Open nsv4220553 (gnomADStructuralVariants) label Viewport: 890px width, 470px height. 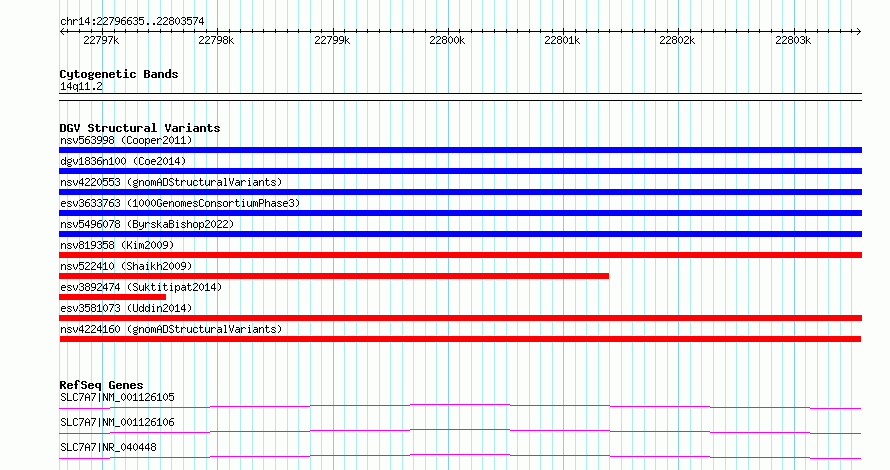click(171, 182)
